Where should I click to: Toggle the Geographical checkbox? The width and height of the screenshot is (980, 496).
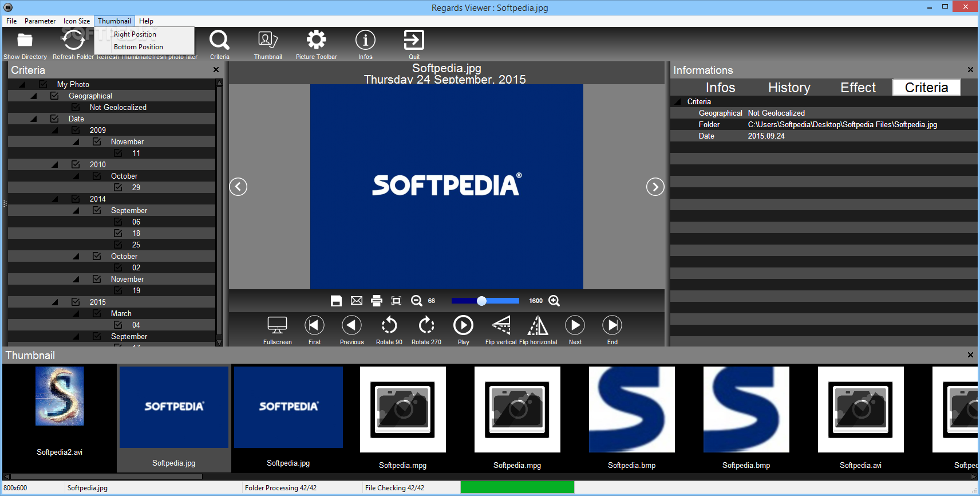[x=54, y=96]
